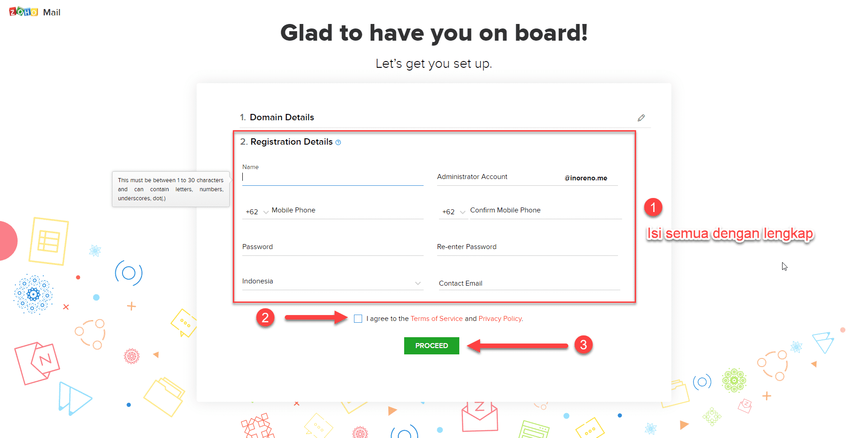Open the Privacy Policy link
Screen dimensions: 868x438
tap(500, 319)
